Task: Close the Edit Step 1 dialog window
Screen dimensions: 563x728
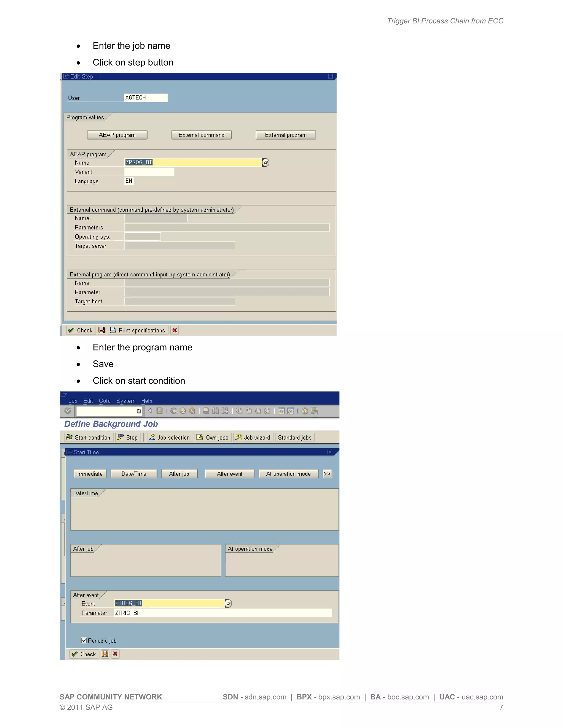Action: point(330,76)
